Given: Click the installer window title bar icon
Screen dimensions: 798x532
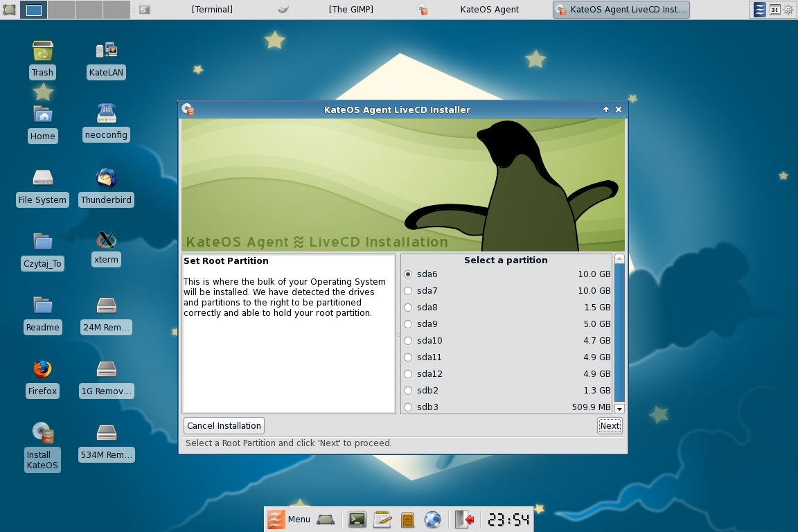Looking at the screenshot, I should click(x=188, y=109).
